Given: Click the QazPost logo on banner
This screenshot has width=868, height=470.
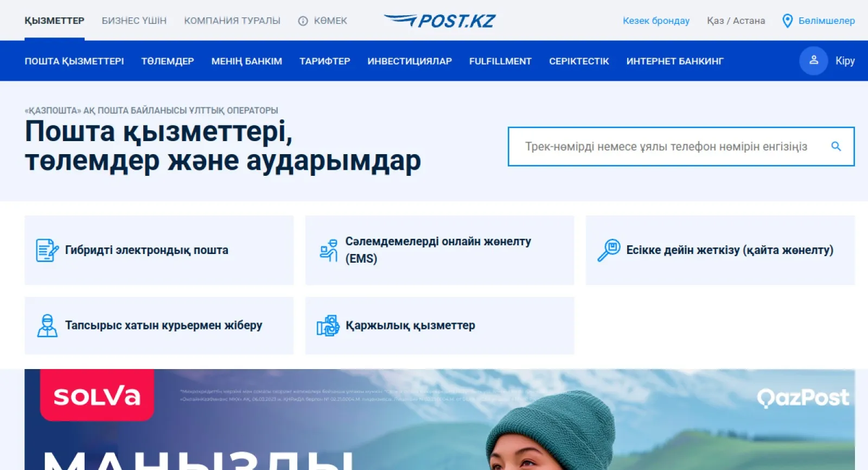Looking at the screenshot, I should click(x=803, y=398).
